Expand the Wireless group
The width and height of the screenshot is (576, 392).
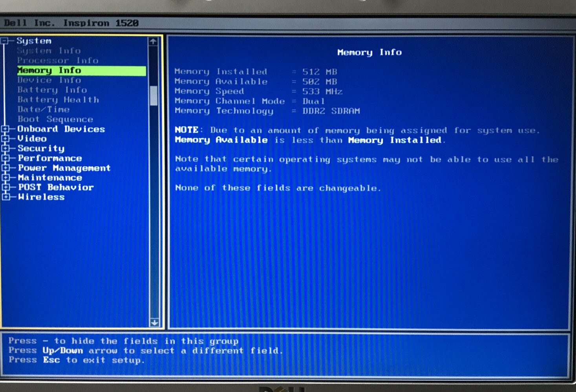click(5, 197)
